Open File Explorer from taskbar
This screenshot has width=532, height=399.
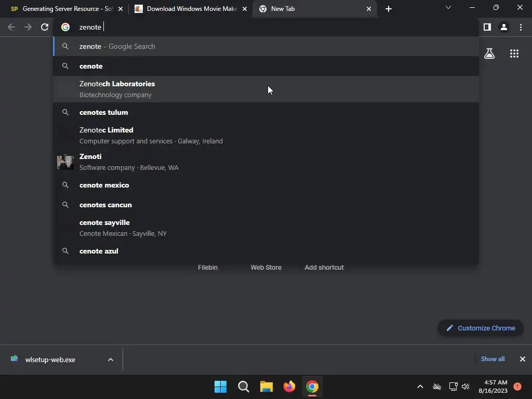(267, 387)
